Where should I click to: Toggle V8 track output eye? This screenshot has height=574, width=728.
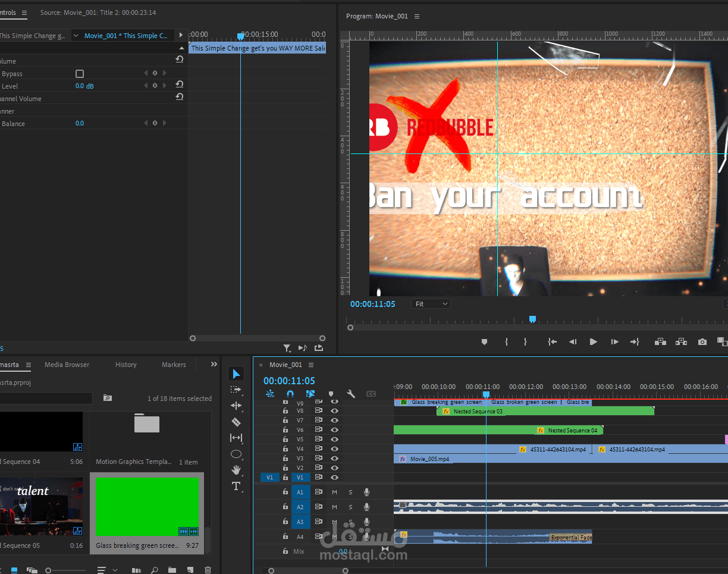334,411
